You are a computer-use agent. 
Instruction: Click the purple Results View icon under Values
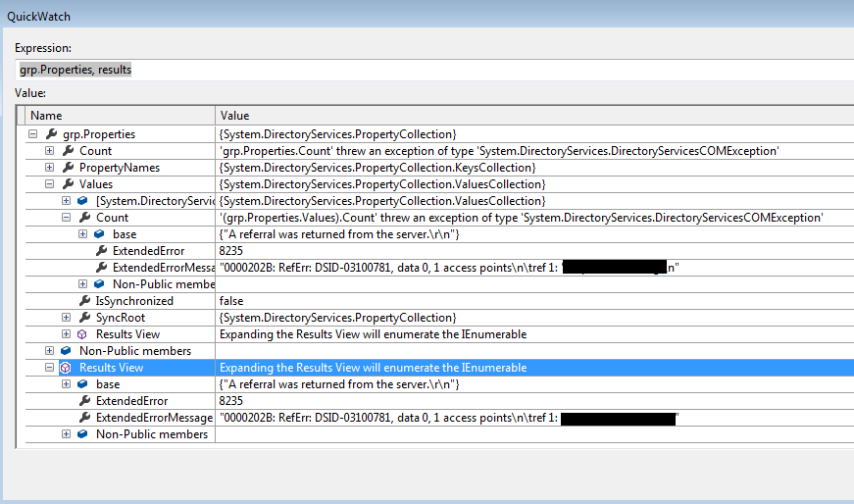[x=82, y=334]
